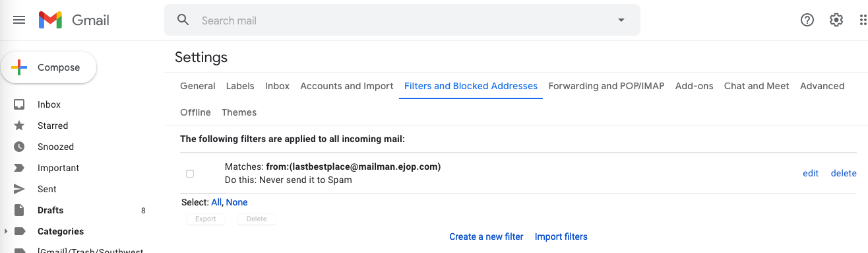Switch to the Advanced tab
This screenshot has height=253, width=868.
(822, 86)
